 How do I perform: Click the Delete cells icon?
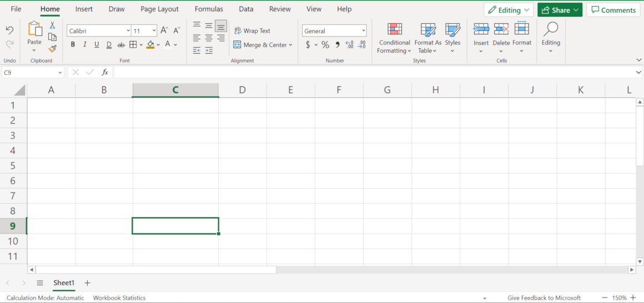(501, 29)
